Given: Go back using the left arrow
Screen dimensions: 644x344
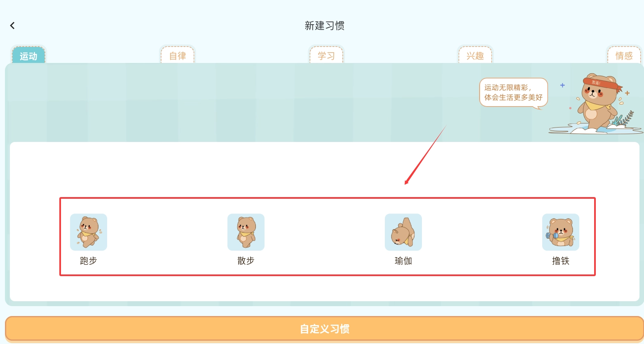Looking at the screenshot, I should [x=12, y=26].
